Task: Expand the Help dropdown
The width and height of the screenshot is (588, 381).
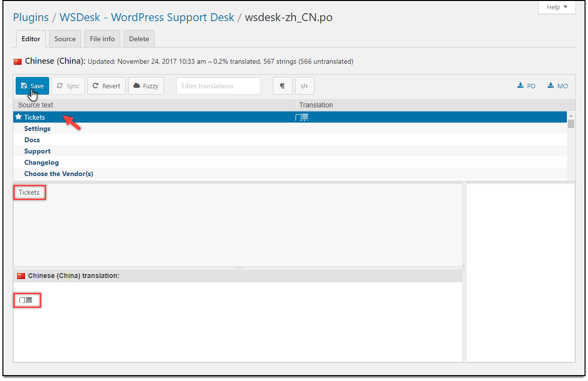Action: pos(557,7)
